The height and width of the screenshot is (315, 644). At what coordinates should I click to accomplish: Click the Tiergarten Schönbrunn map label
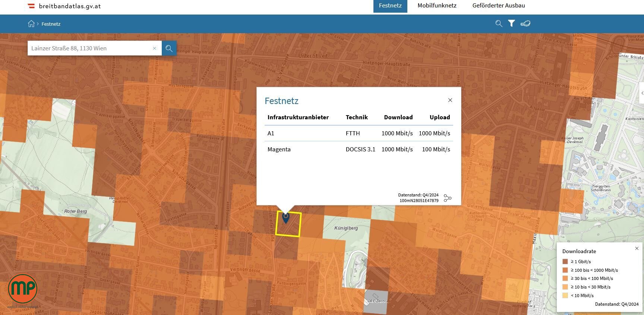click(x=601, y=188)
